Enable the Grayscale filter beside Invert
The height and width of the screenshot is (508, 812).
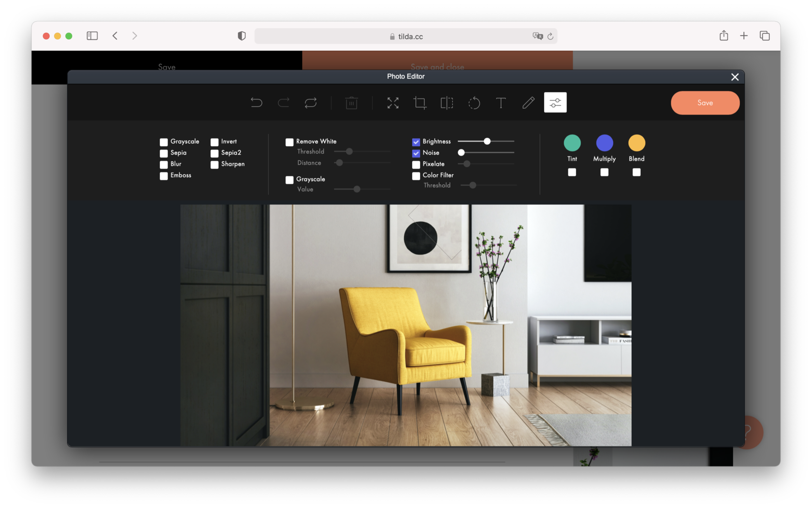(x=164, y=142)
